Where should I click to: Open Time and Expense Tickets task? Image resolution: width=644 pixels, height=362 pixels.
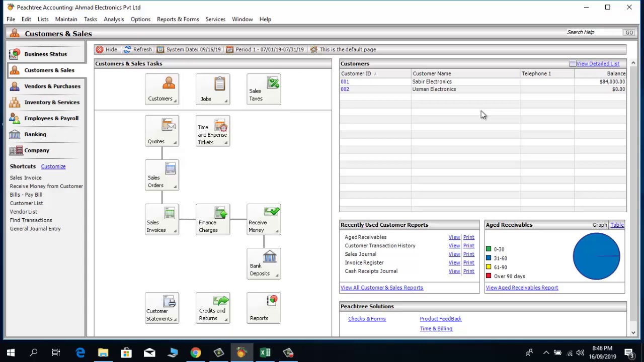[212, 131]
